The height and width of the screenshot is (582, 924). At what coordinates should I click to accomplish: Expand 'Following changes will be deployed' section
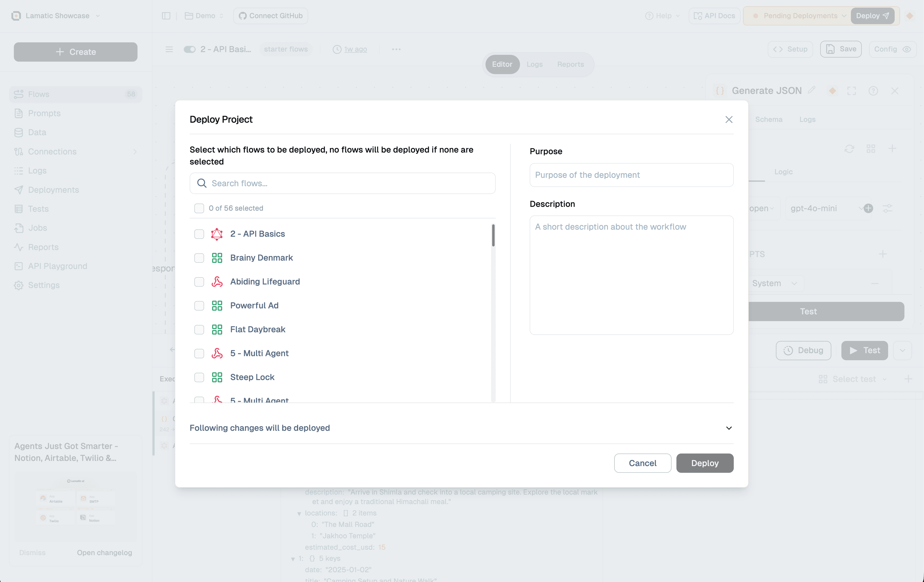729,428
